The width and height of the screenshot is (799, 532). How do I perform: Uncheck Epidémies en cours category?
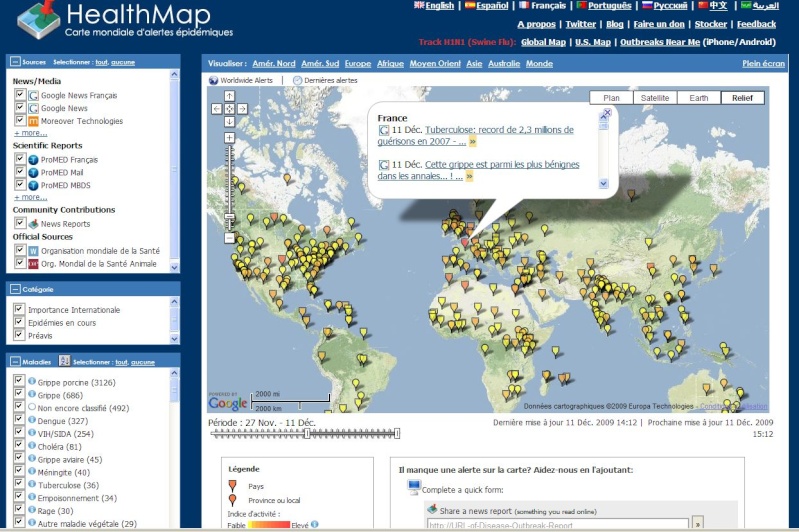click(x=19, y=322)
